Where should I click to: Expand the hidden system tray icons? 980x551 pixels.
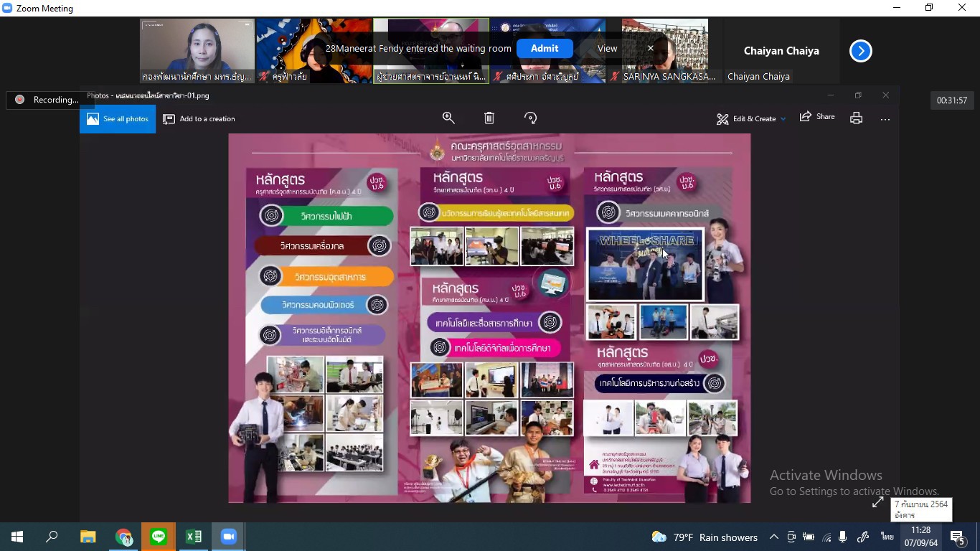pyautogui.click(x=773, y=537)
